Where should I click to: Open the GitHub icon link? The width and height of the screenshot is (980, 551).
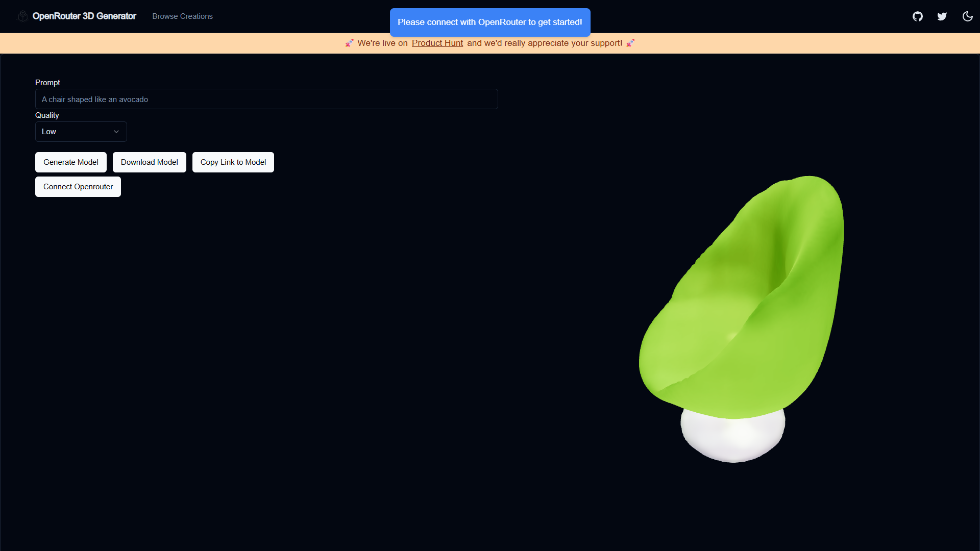[918, 16]
